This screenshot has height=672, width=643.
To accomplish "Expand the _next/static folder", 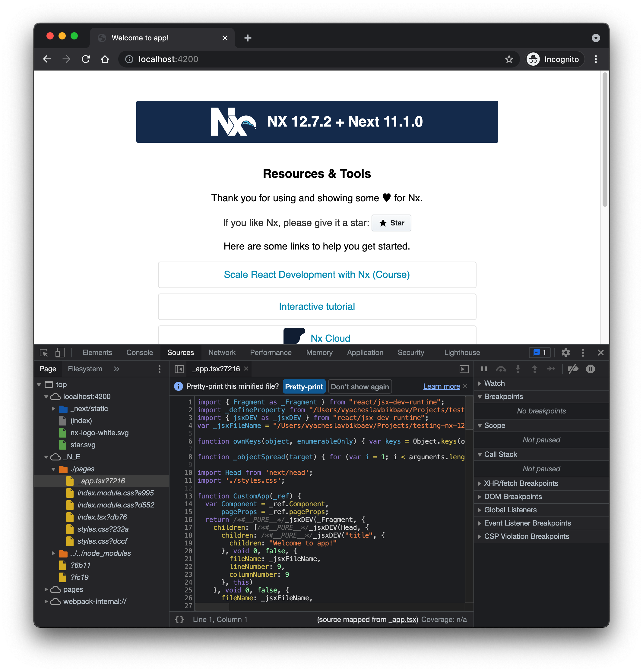I will coord(53,409).
